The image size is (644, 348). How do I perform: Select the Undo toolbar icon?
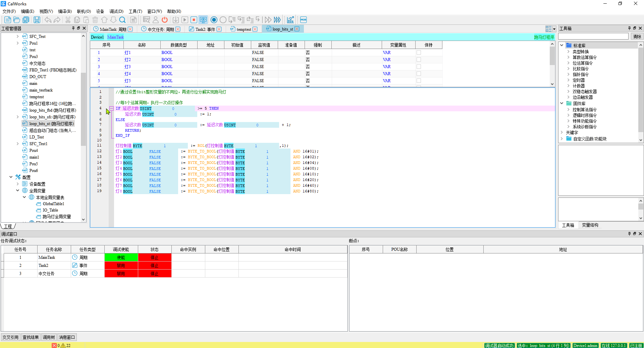click(48, 20)
